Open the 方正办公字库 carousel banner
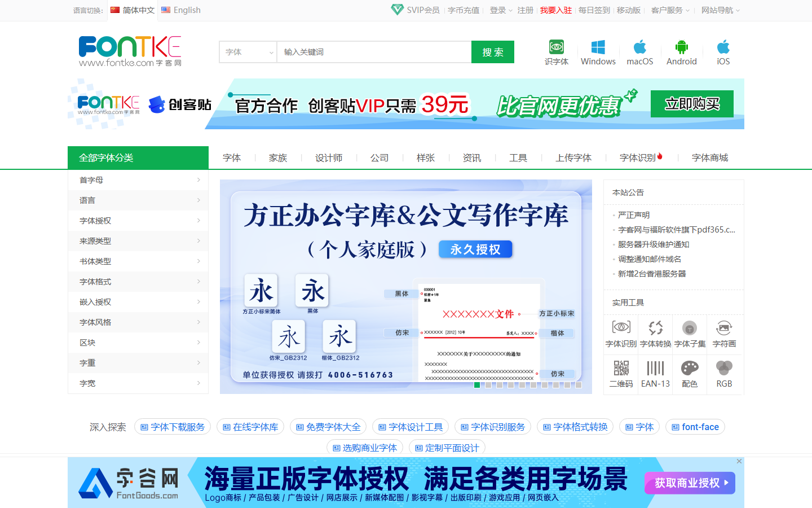Screen dimensions: 812x508 click(406, 287)
